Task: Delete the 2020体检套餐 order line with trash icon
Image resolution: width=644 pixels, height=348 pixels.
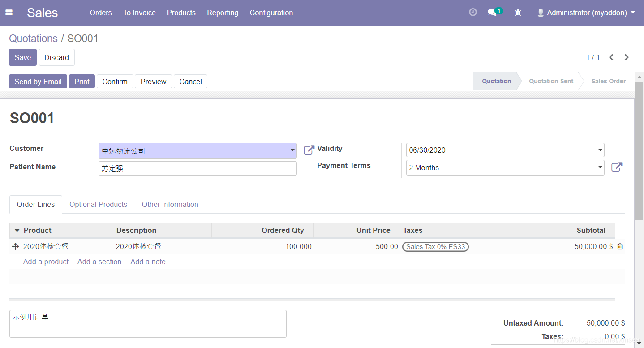Action: coord(620,246)
